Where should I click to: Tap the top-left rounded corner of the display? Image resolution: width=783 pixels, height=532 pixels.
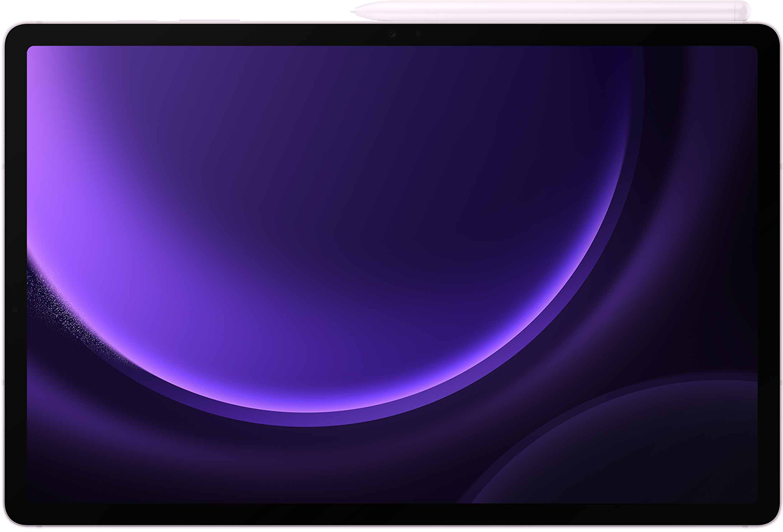click(x=31, y=50)
